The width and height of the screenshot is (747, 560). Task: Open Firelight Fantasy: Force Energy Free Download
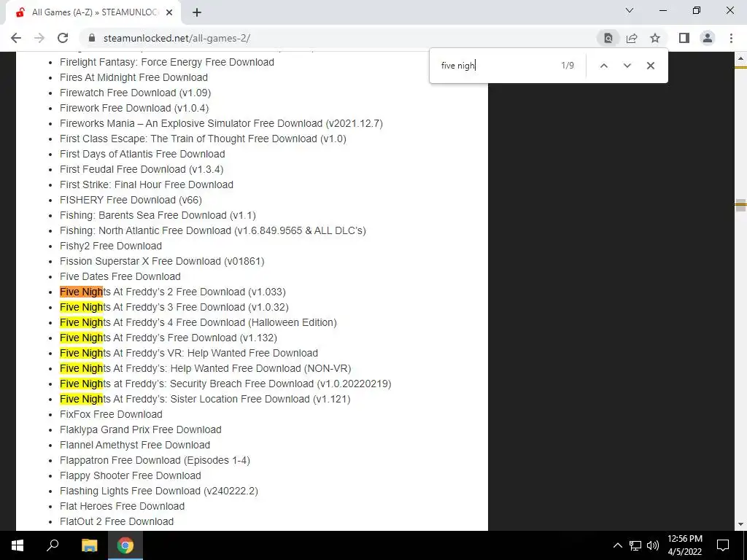click(x=167, y=62)
